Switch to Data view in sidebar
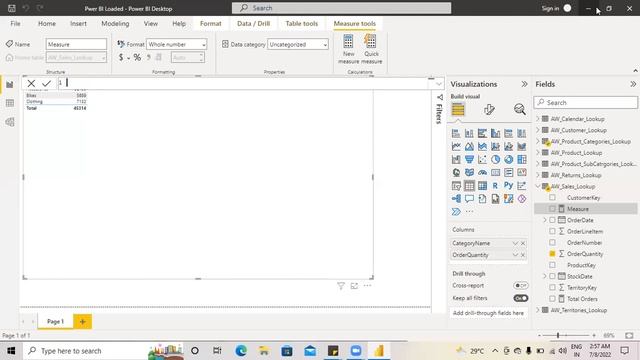This screenshot has width=640, height=360. pos(10,103)
